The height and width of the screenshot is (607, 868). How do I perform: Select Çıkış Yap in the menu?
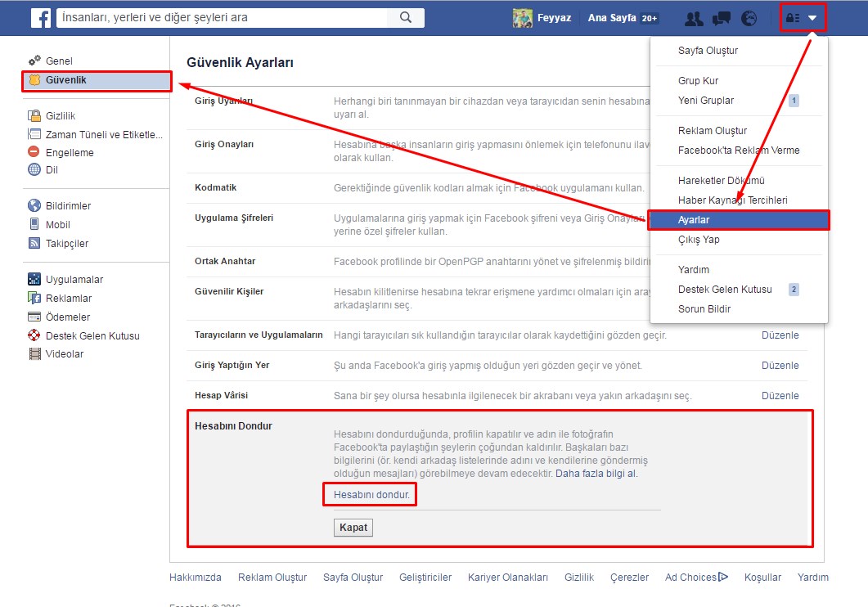pyautogui.click(x=699, y=240)
